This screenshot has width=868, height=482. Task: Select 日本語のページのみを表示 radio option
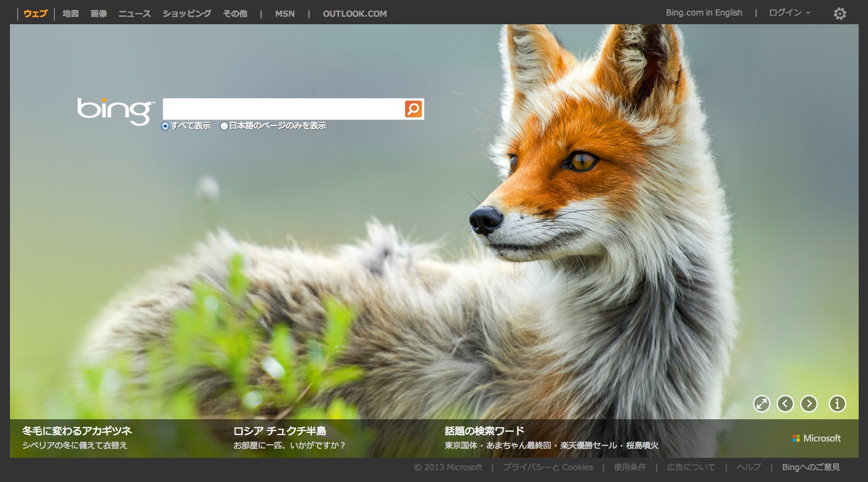point(224,126)
